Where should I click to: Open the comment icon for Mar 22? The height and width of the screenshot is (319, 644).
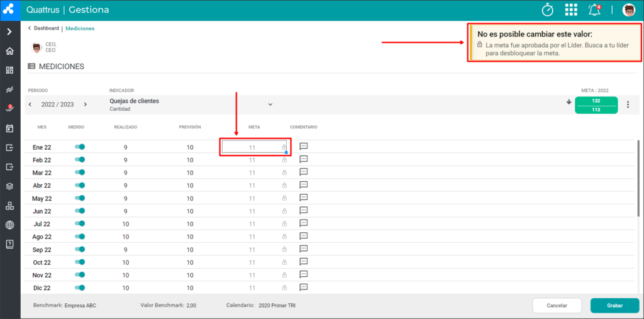(x=304, y=172)
